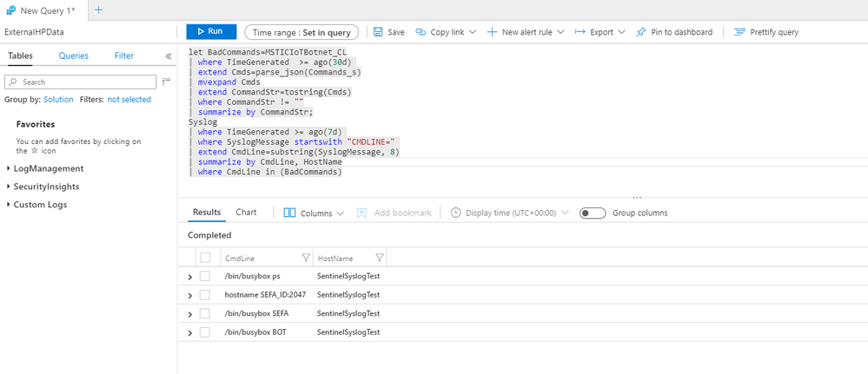
Task: Click the HostName column filter icon
Action: (380, 258)
